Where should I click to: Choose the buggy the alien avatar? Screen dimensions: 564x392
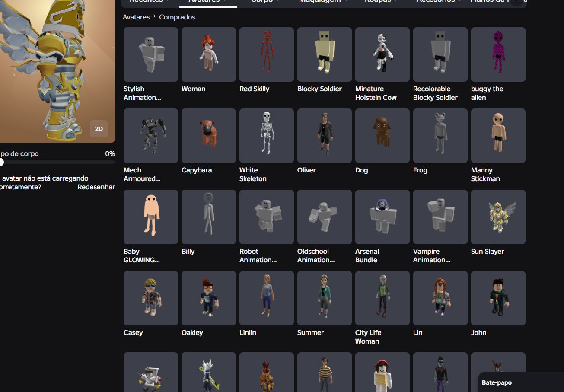498,54
